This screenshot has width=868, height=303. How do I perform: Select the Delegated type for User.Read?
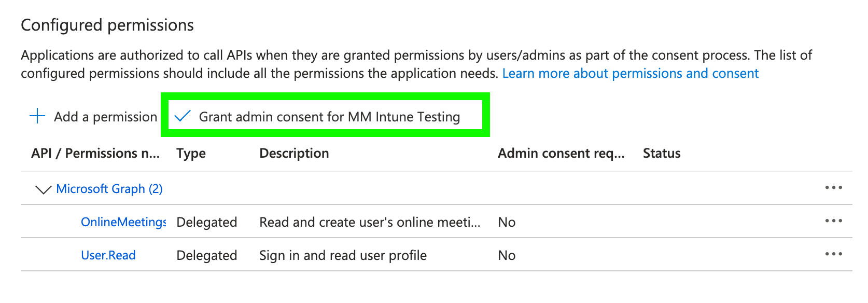point(206,255)
